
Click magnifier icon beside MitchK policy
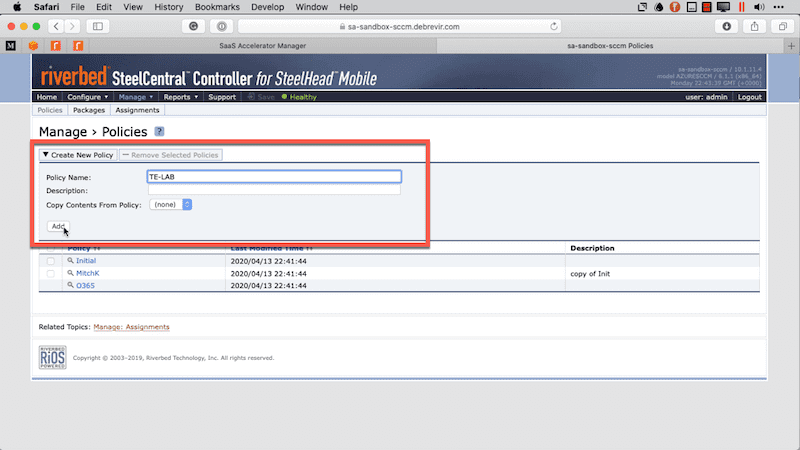(x=70, y=273)
